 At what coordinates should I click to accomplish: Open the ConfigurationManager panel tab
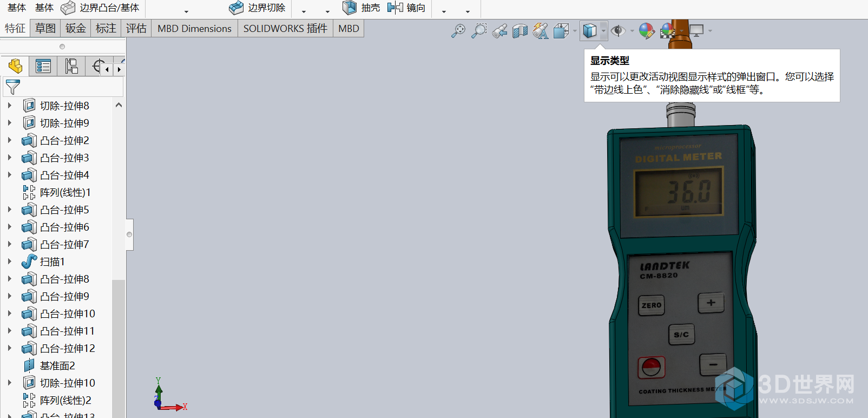coord(71,66)
